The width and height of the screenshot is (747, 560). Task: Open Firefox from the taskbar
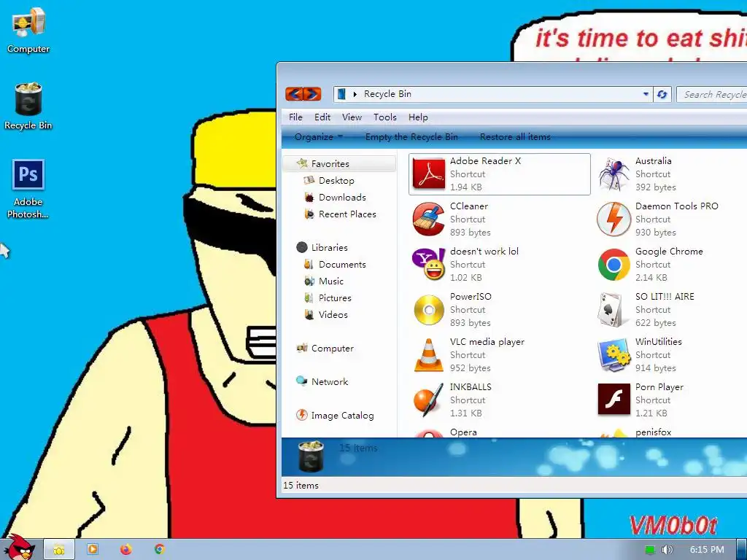coord(125,549)
